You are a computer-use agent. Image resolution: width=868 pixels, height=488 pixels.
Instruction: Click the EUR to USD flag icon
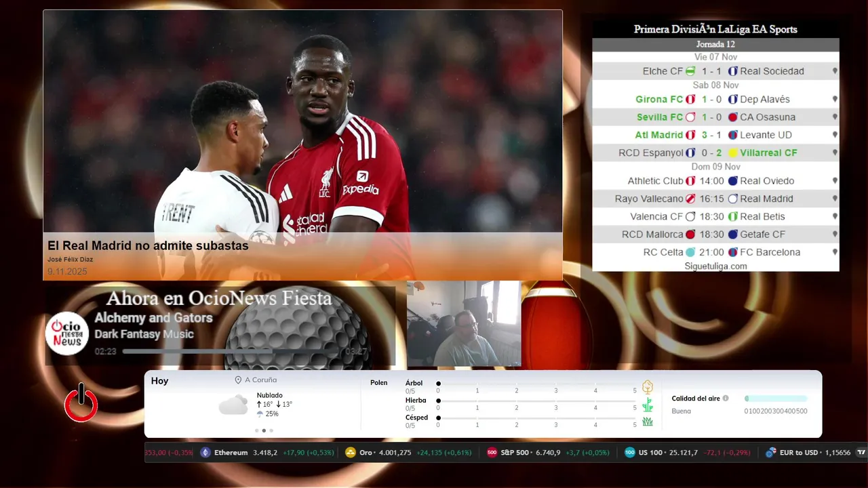771,453
